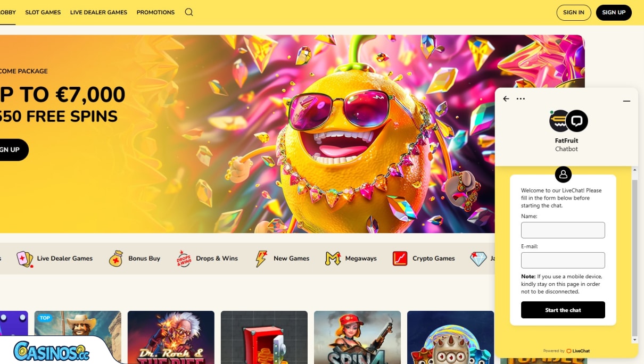The height and width of the screenshot is (364, 644).
Task: Click the Sign Up button in header
Action: (x=614, y=12)
